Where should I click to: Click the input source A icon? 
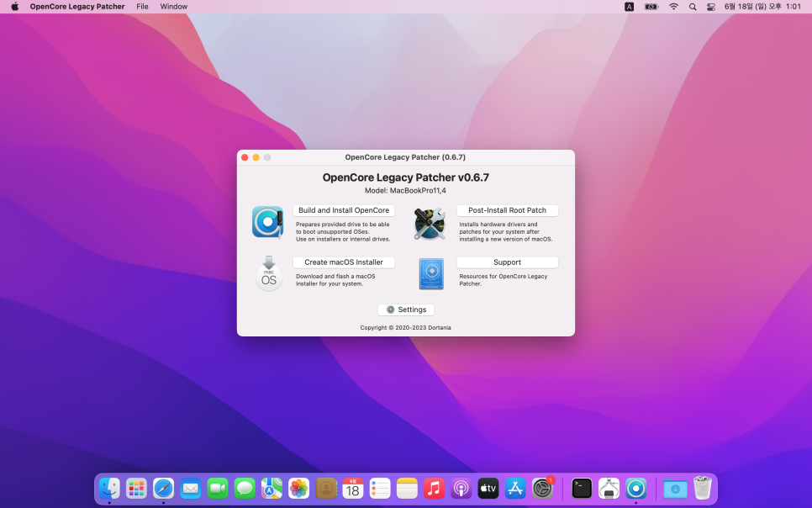pos(630,7)
